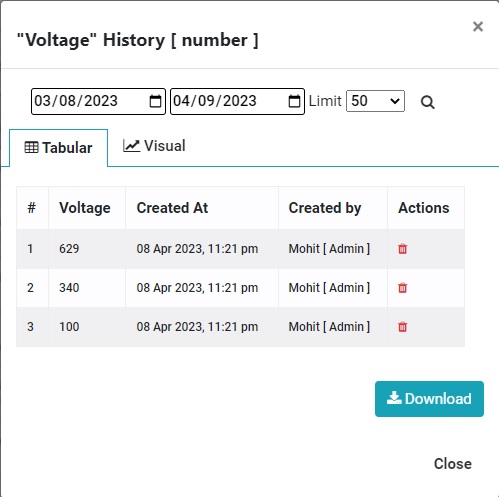Click the Created by column header
499x497 pixels.
coord(325,208)
